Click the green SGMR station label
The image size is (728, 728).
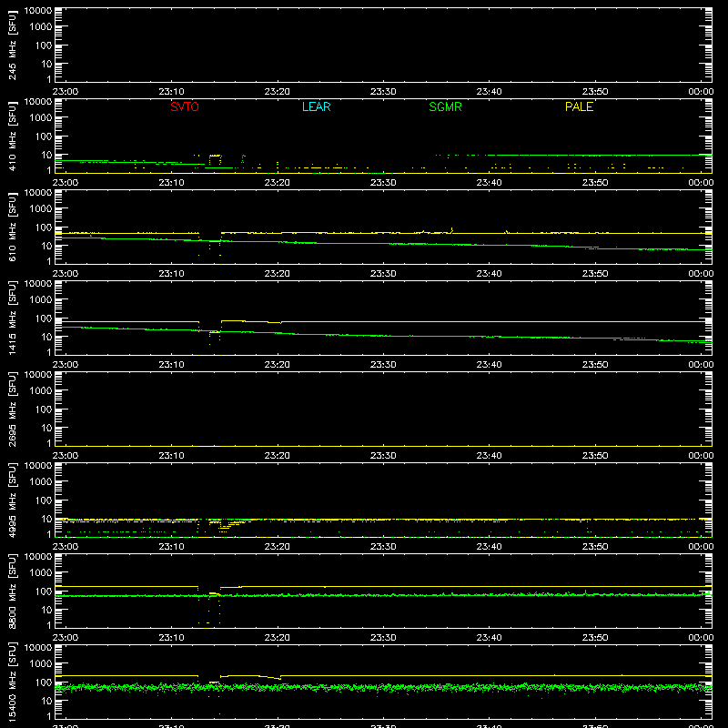click(445, 106)
